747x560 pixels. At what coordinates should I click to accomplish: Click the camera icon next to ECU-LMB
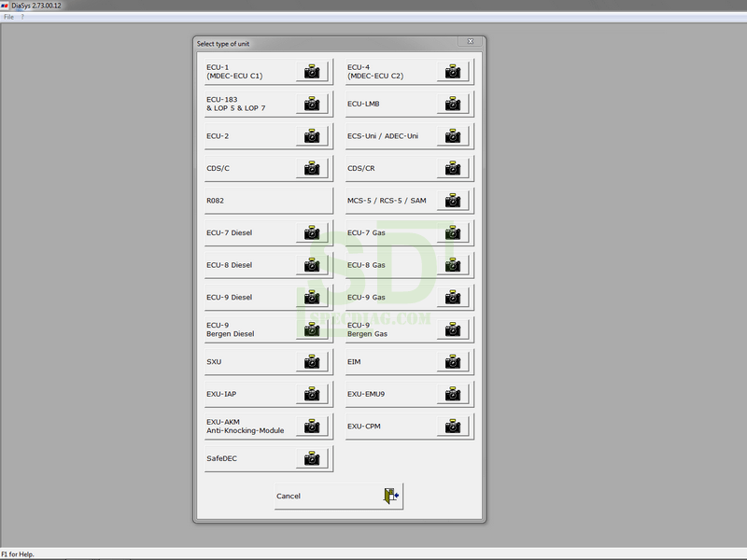point(453,104)
